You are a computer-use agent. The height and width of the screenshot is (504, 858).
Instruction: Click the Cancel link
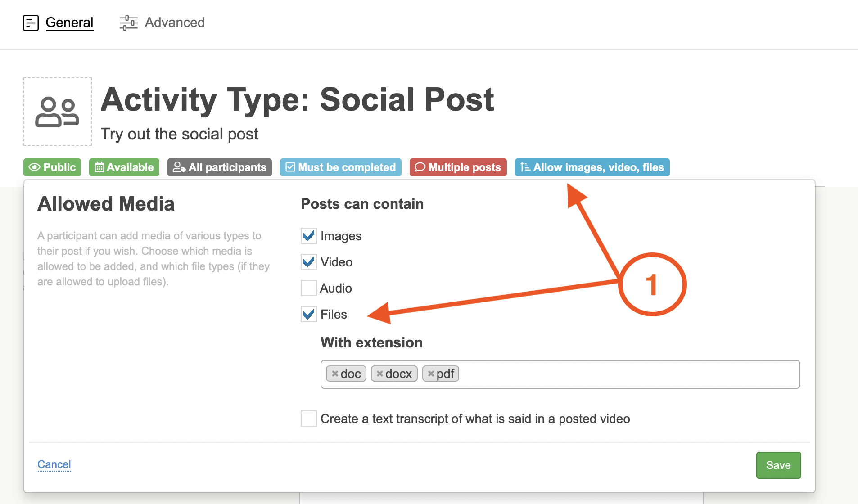pyautogui.click(x=54, y=464)
